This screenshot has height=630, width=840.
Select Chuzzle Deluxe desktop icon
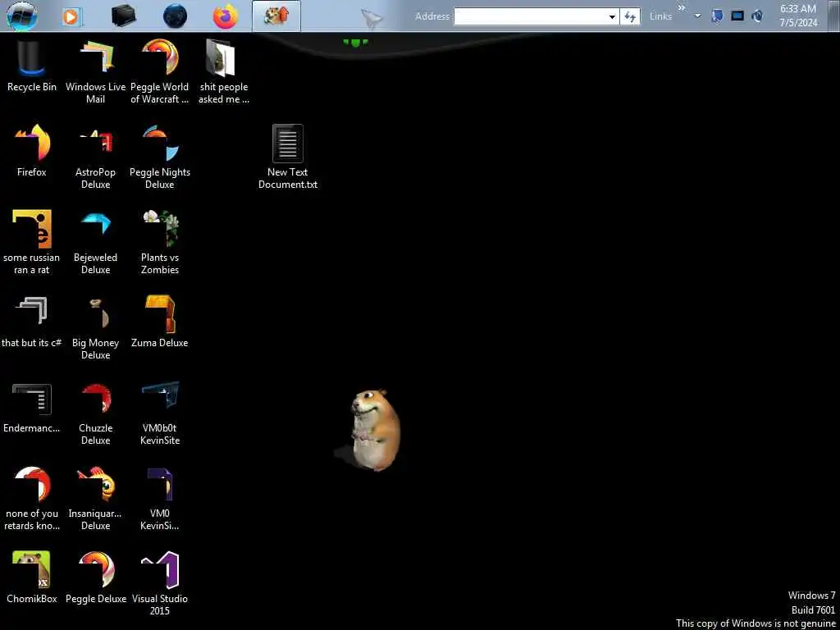point(96,413)
